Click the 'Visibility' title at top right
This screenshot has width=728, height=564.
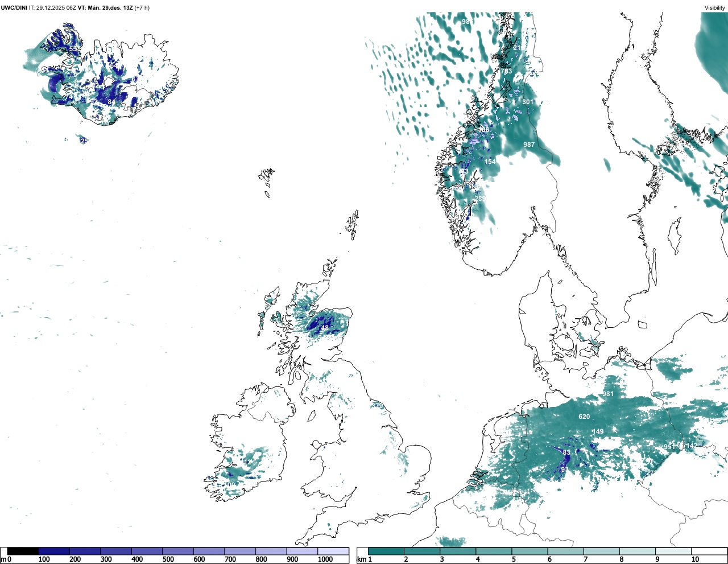(x=715, y=8)
